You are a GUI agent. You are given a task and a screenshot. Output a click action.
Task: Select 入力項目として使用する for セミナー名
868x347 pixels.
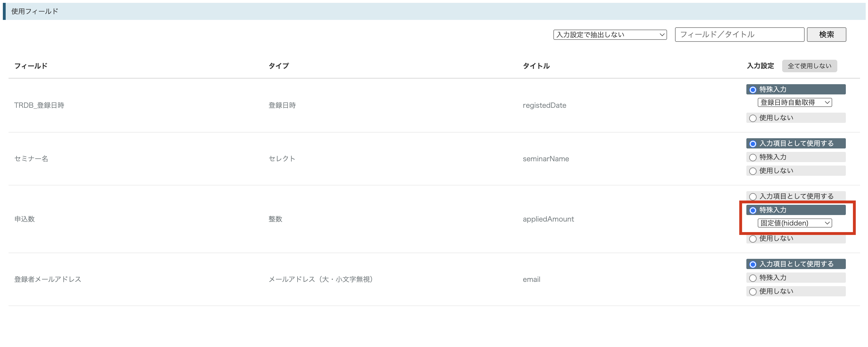click(x=753, y=144)
